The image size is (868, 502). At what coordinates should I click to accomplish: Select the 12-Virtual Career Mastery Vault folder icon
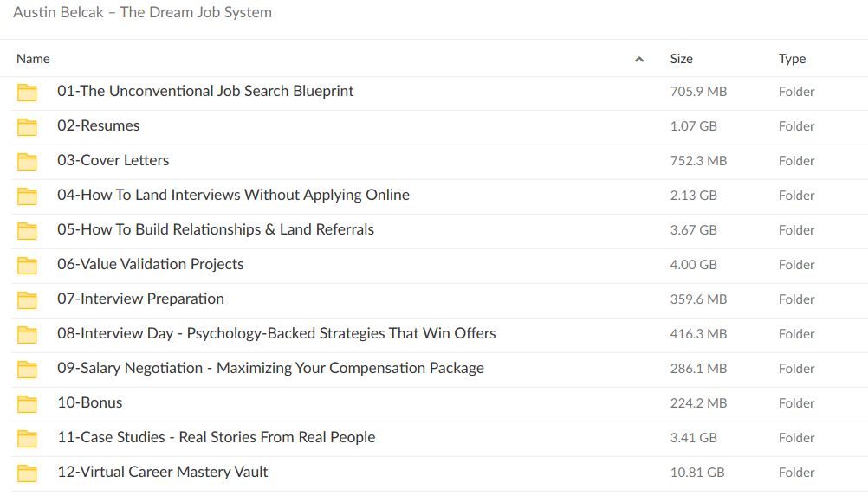[27, 473]
